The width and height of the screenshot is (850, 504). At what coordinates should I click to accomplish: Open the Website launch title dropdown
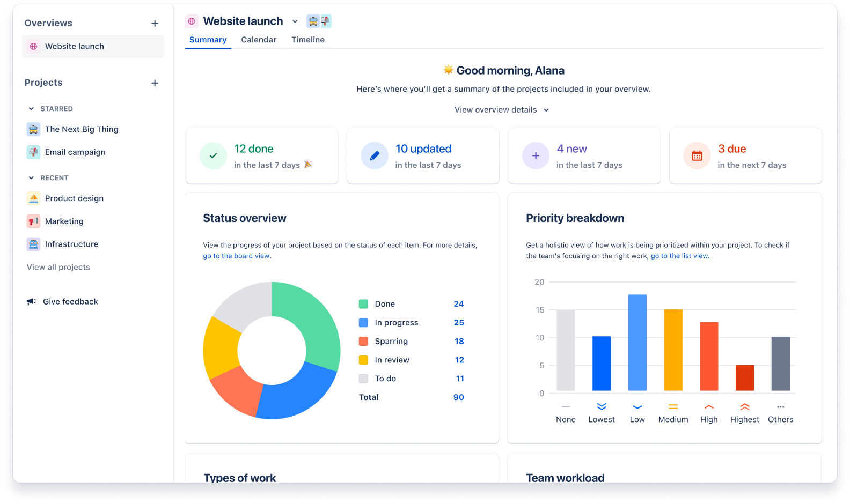[x=295, y=21]
